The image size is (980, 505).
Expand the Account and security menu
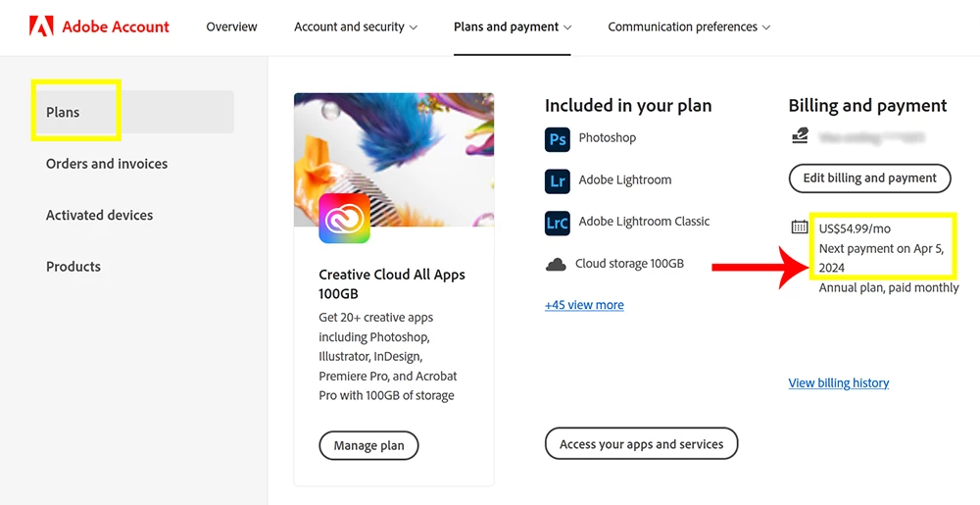(x=355, y=27)
